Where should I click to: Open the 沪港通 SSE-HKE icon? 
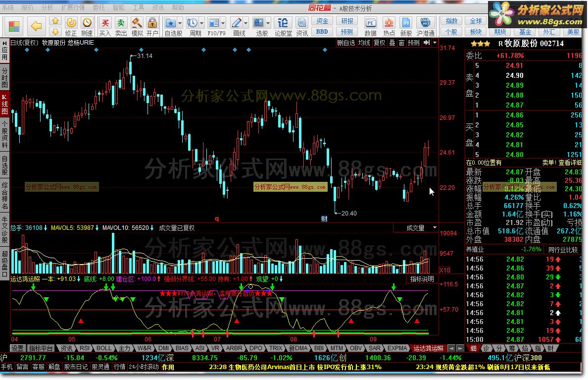[425, 27]
